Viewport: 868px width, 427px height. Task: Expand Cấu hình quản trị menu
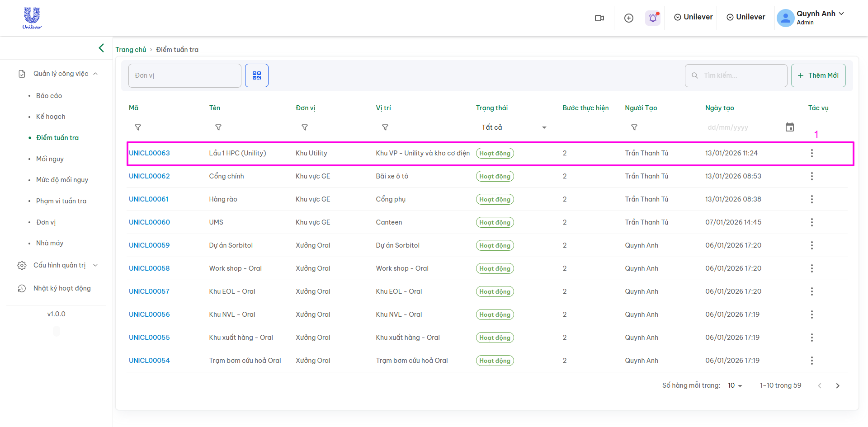coord(59,265)
